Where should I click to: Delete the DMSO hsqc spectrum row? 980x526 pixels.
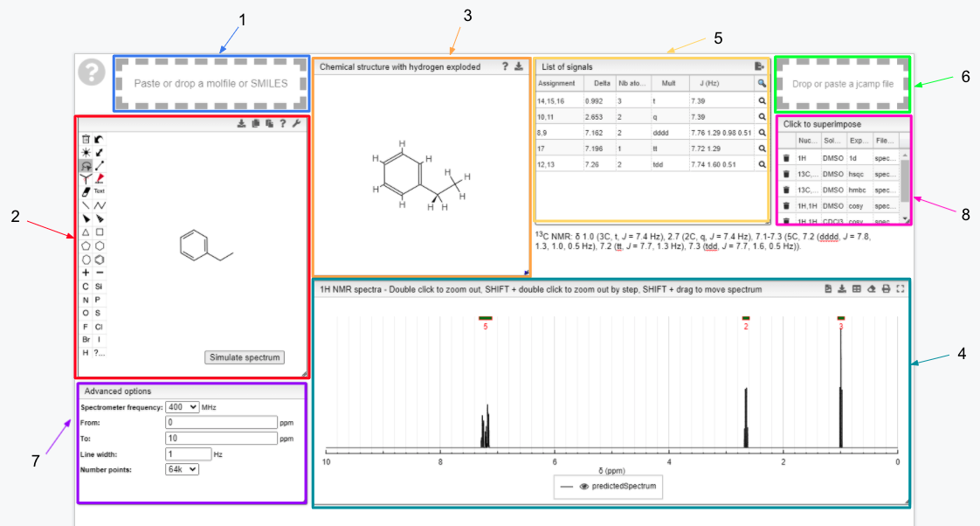pos(786,174)
